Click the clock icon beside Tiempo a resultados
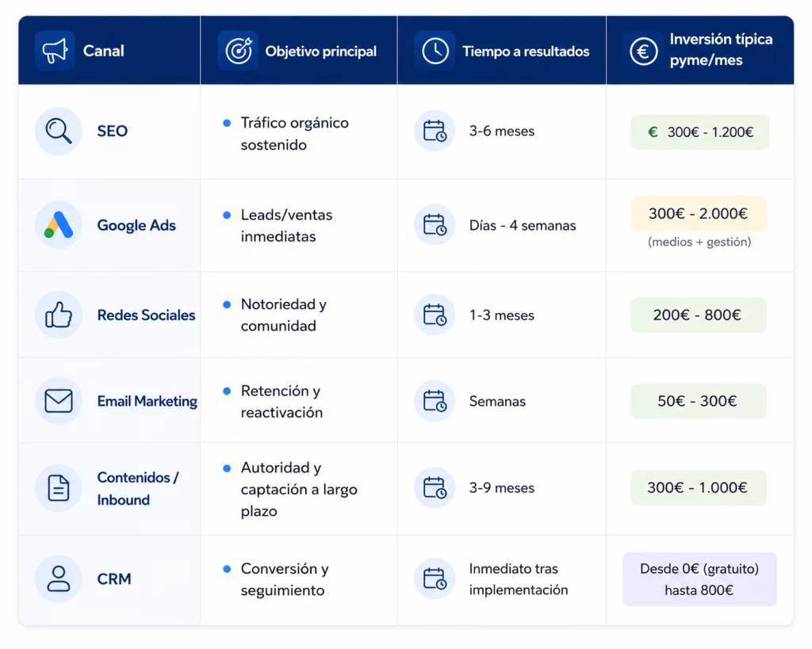Viewport: 812px width, 649px height. 435,51
